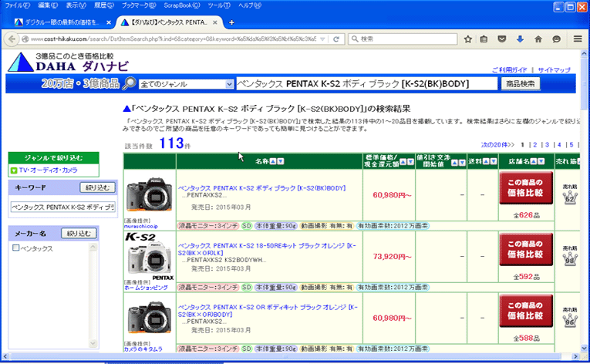590x364 pixels.
Task: Sort 値引き交渉開始値 column descending
Action: [x=462, y=163]
